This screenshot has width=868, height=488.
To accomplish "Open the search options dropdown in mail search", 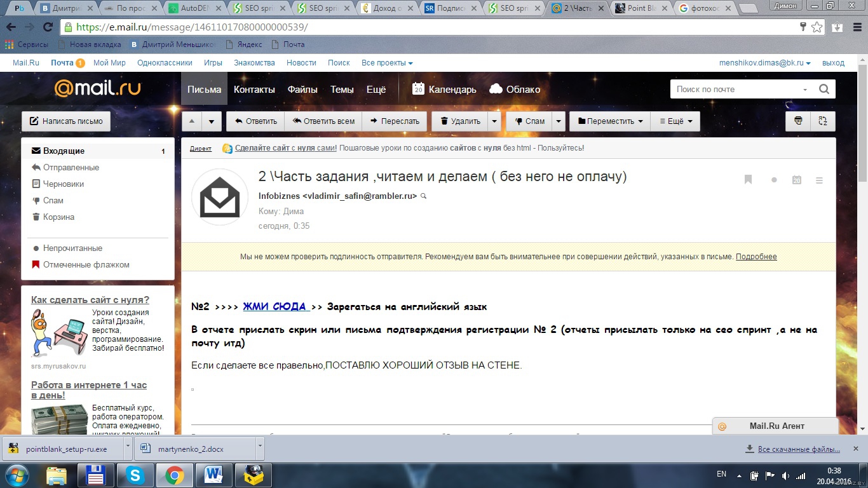I will 805,90.
